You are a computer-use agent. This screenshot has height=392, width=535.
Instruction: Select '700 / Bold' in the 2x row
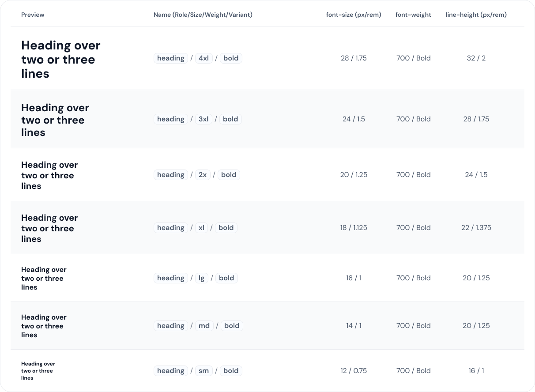[x=413, y=174]
